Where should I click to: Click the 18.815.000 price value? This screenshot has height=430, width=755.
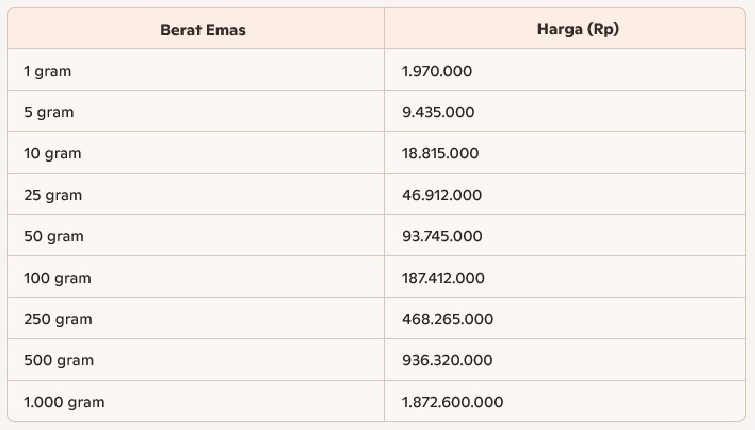[441, 154]
